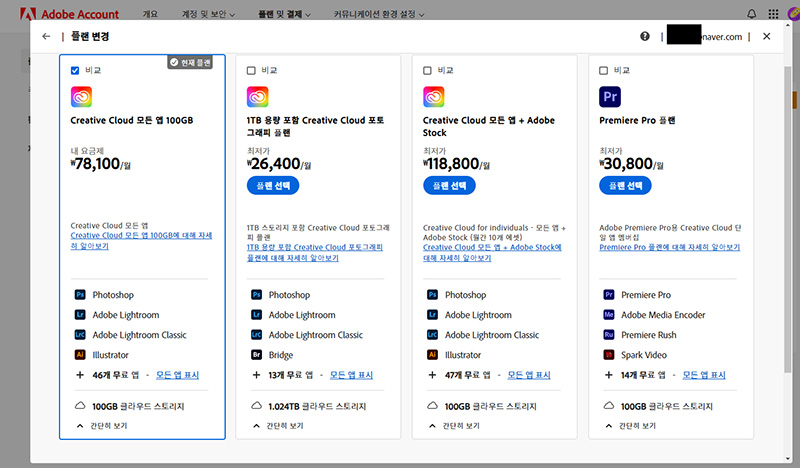Open link Creative Cloud 모든 앱 100GB에 대해 자세히 알아보기
This screenshot has width=800, height=468.
point(141,240)
